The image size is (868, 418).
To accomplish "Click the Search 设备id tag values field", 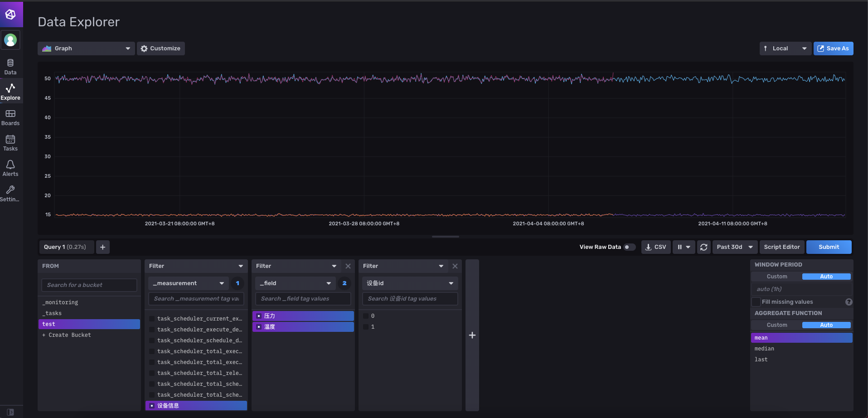I will click(410, 299).
